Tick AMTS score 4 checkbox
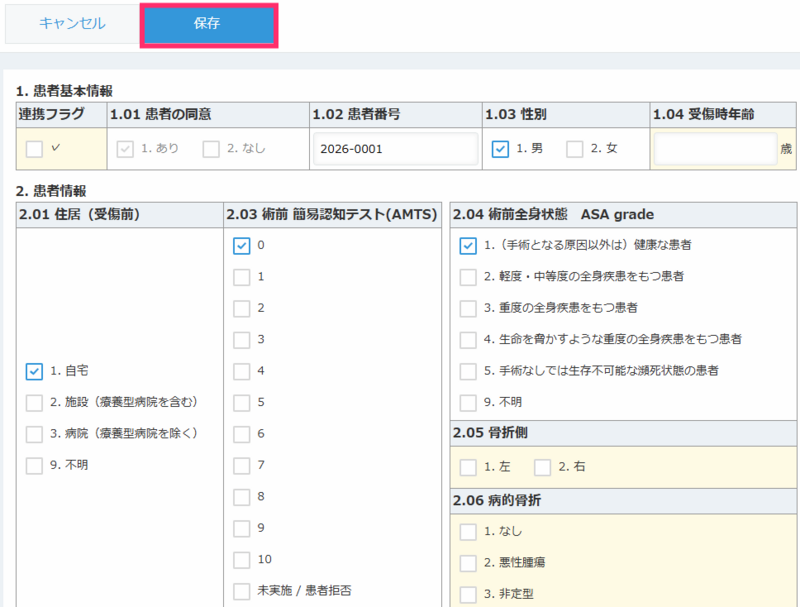800x607 pixels. [x=241, y=371]
